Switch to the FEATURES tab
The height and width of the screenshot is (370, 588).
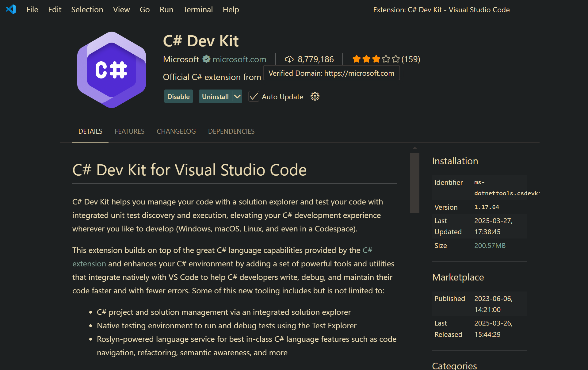click(x=130, y=131)
